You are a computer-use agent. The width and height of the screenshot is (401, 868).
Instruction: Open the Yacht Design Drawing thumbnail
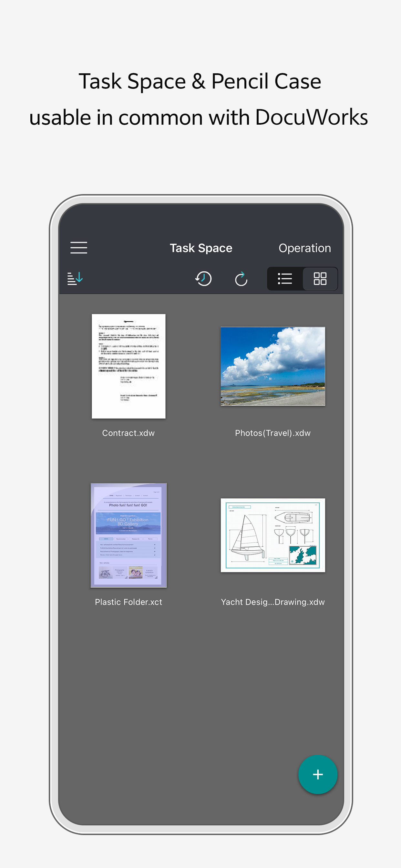pyautogui.click(x=273, y=535)
